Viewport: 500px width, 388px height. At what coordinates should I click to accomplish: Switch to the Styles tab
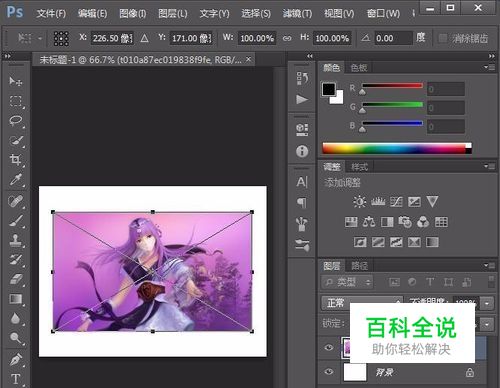(x=359, y=167)
